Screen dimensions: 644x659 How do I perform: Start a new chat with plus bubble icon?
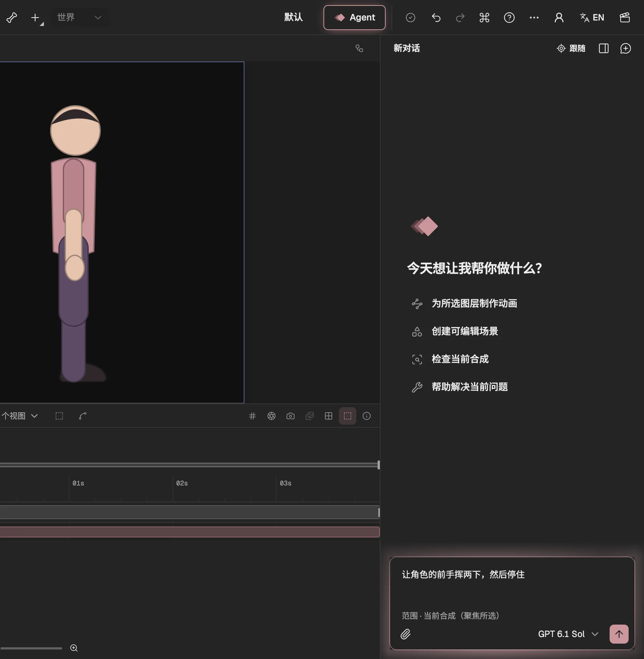click(626, 48)
